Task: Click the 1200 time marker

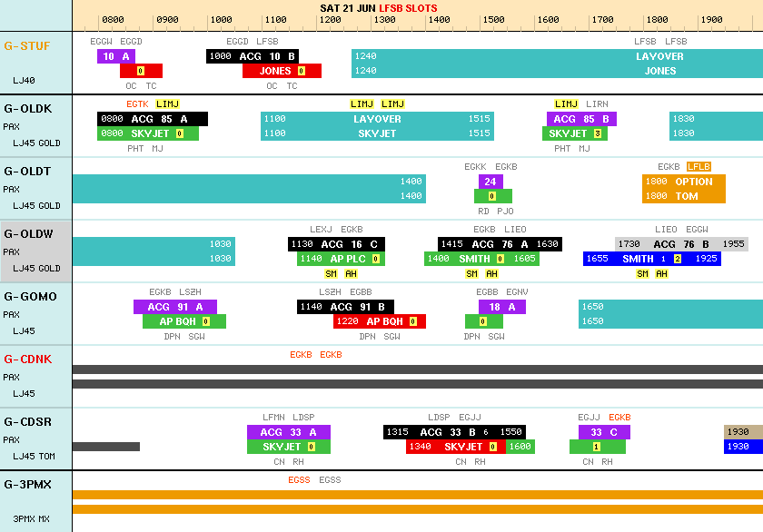Action: coord(331,20)
